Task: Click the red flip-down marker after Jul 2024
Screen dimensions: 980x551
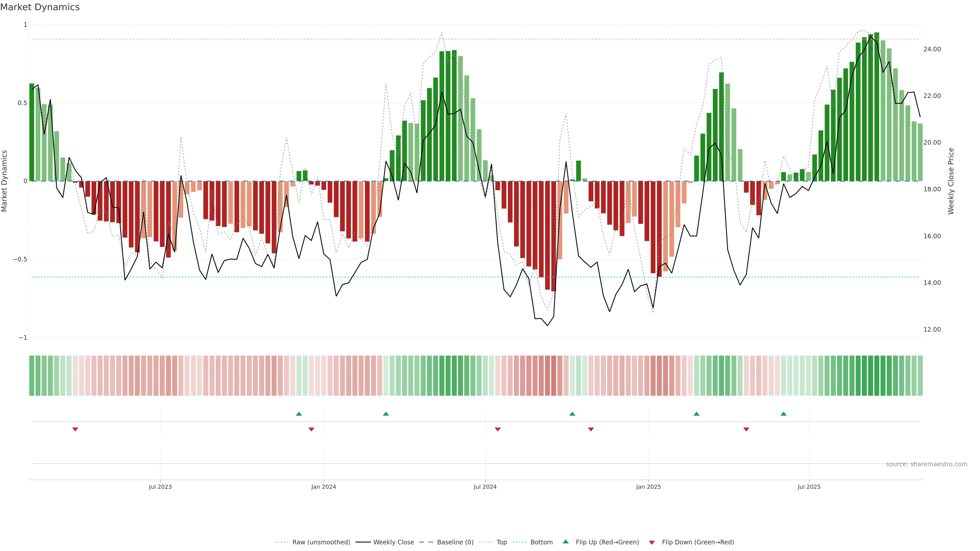Action: click(498, 429)
